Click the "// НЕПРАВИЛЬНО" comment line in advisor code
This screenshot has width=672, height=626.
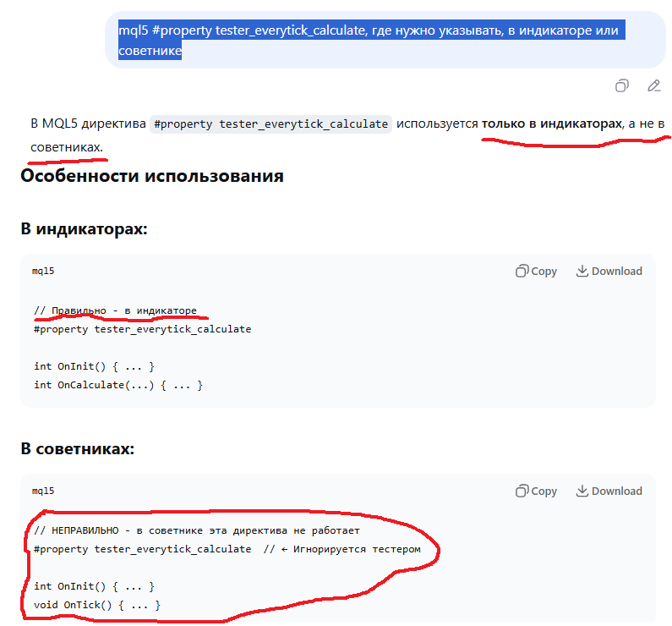(196, 530)
